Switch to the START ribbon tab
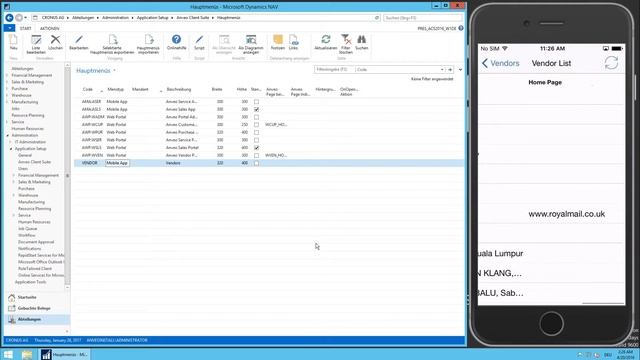640x360 pixels. point(25,29)
